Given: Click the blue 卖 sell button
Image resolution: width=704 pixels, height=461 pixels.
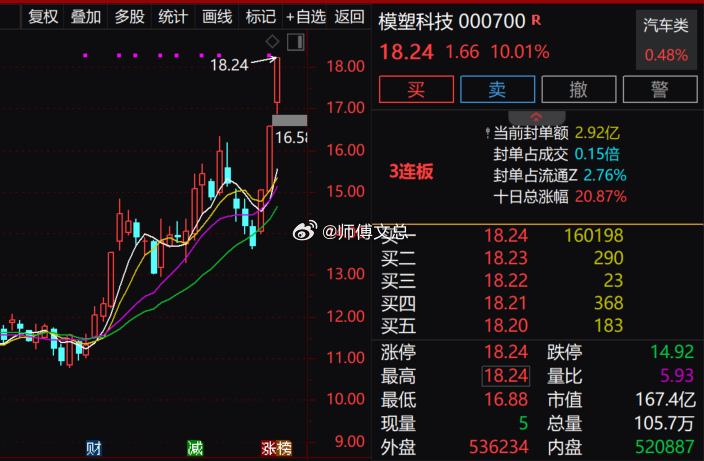Looking at the screenshot, I should tap(497, 89).
